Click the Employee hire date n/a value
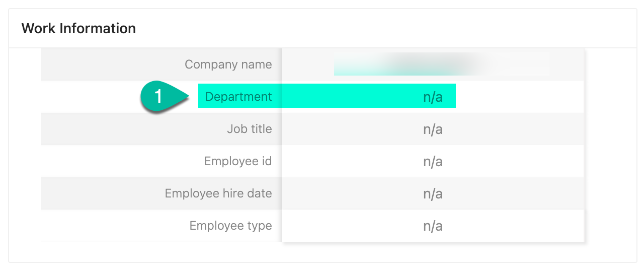 click(433, 194)
